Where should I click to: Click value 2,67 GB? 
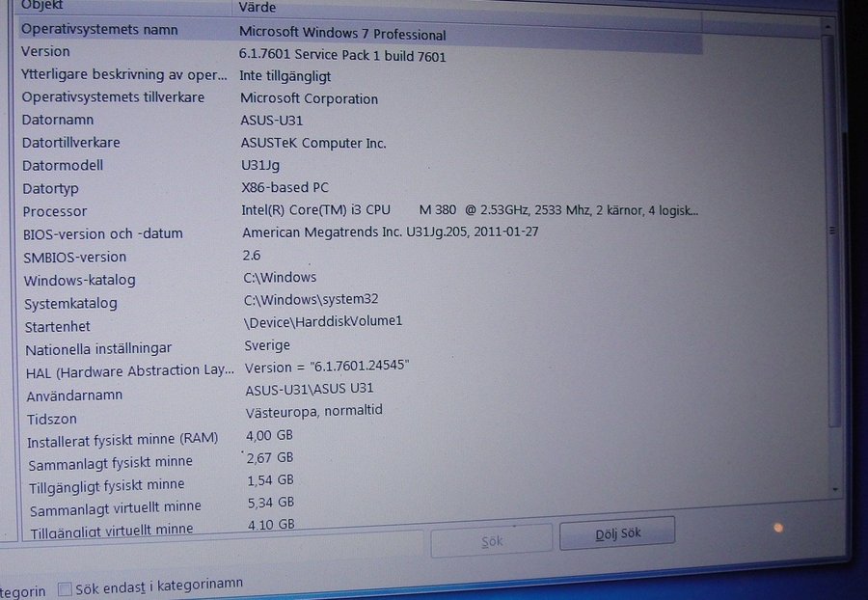tap(270, 458)
